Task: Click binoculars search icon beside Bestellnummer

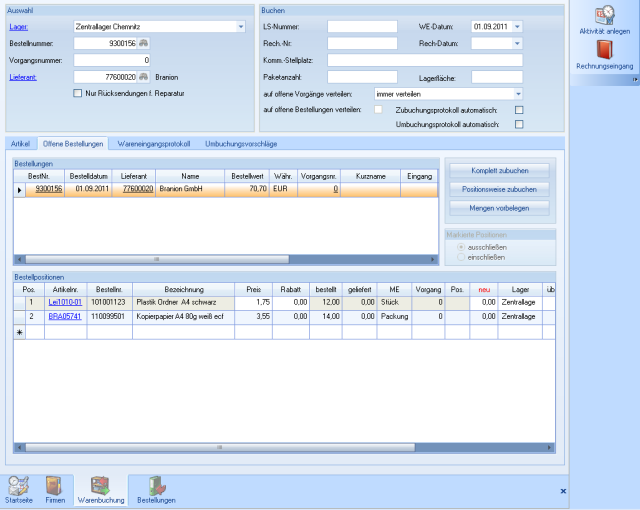Action: 144,43
